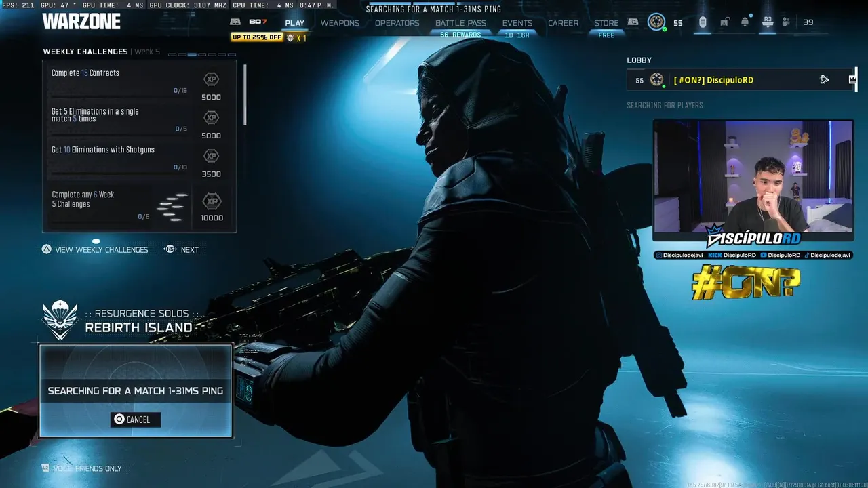
Task: Click the SEARCHING FOR A MATCH status text in box
Action: click(x=136, y=391)
